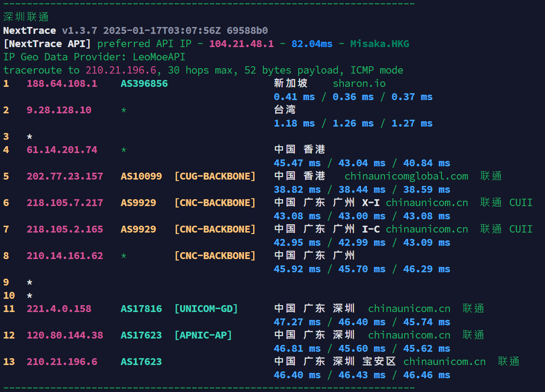
Task: Click the [UNICOM-GD] tag
Action: [x=207, y=309]
